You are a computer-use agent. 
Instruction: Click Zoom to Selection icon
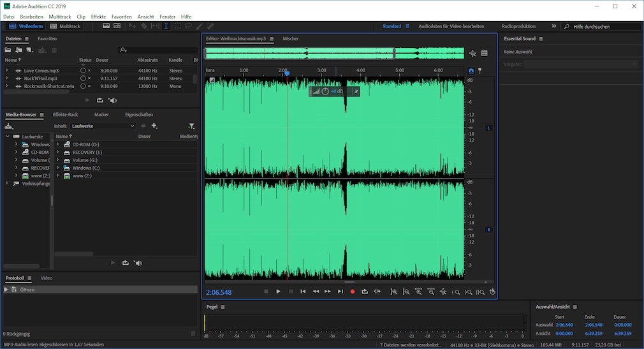(480, 292)
